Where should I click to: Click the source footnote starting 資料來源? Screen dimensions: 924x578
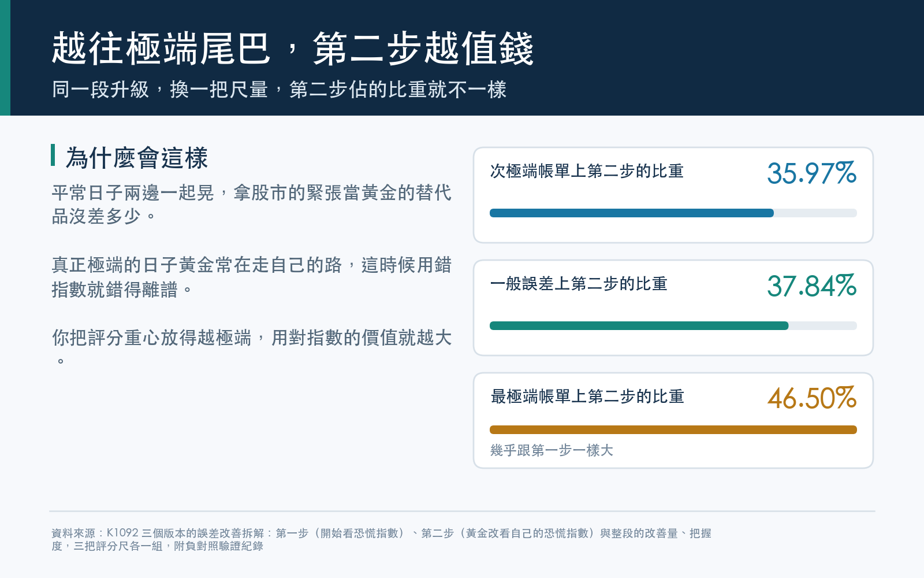point(381,539)
